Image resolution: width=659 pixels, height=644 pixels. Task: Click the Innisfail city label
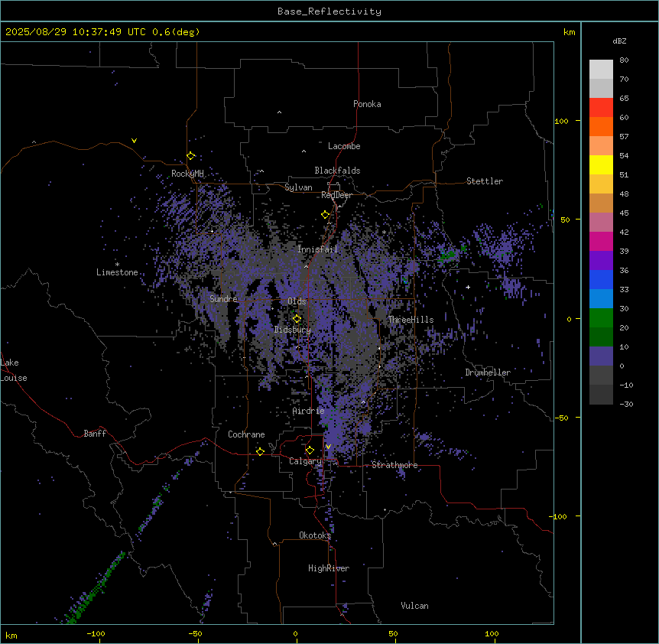tap(317, 249)
